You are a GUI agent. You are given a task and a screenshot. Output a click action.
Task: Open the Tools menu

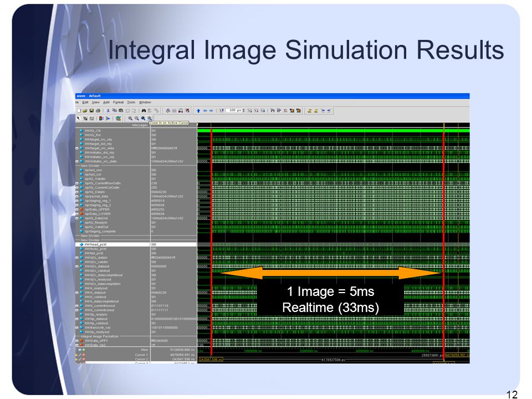click(x=131, y=102)
